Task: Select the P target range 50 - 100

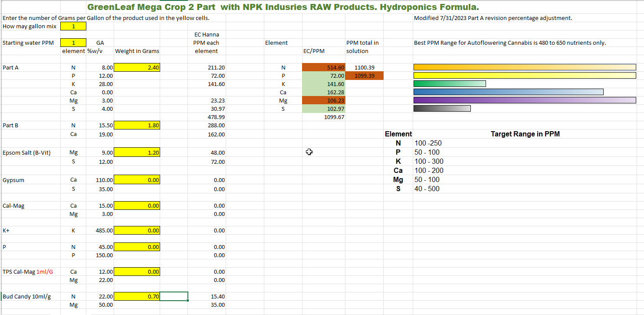Action: [427, 153]
